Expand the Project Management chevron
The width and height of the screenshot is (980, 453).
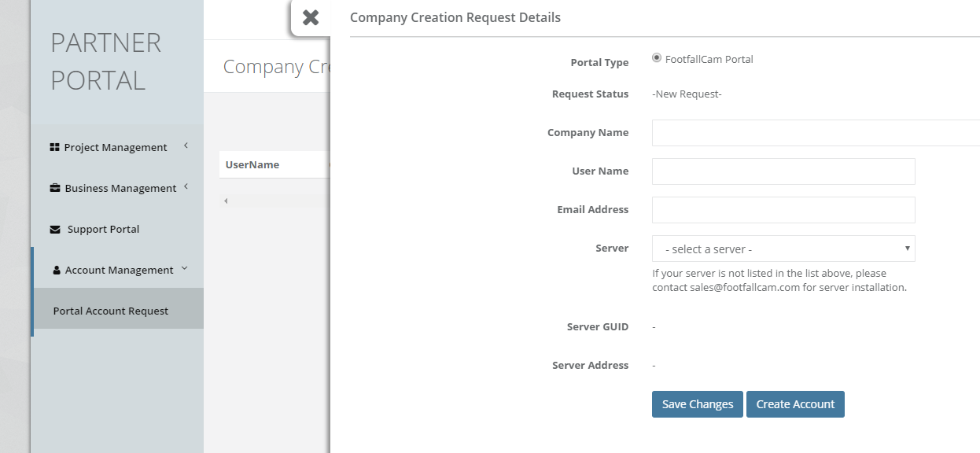pos(186,145)
